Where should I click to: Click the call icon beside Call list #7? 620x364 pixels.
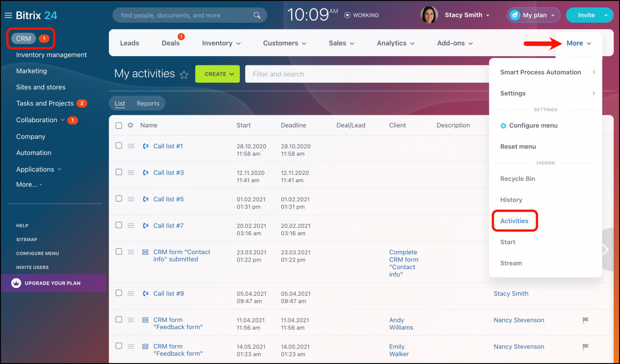(x=145, y=226)
